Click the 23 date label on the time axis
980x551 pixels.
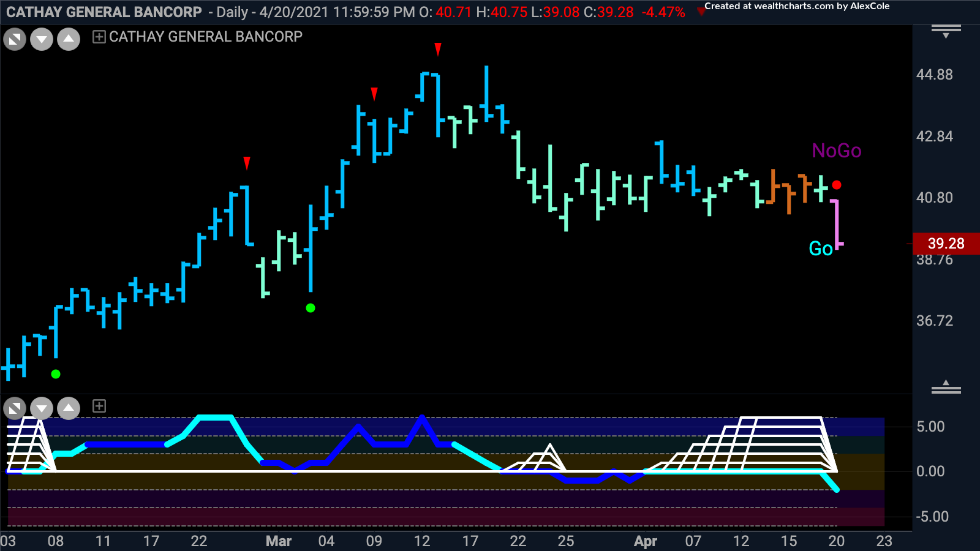point(884,541)
